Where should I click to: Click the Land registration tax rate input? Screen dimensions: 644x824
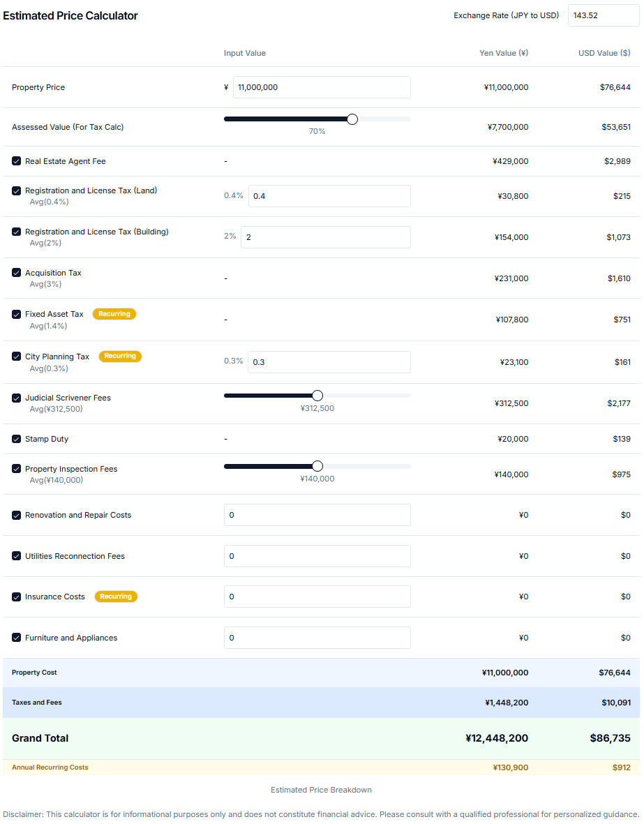(329, 196)
